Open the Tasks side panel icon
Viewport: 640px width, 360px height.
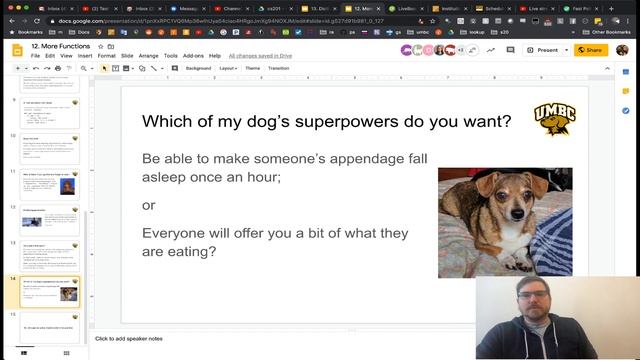625,111
